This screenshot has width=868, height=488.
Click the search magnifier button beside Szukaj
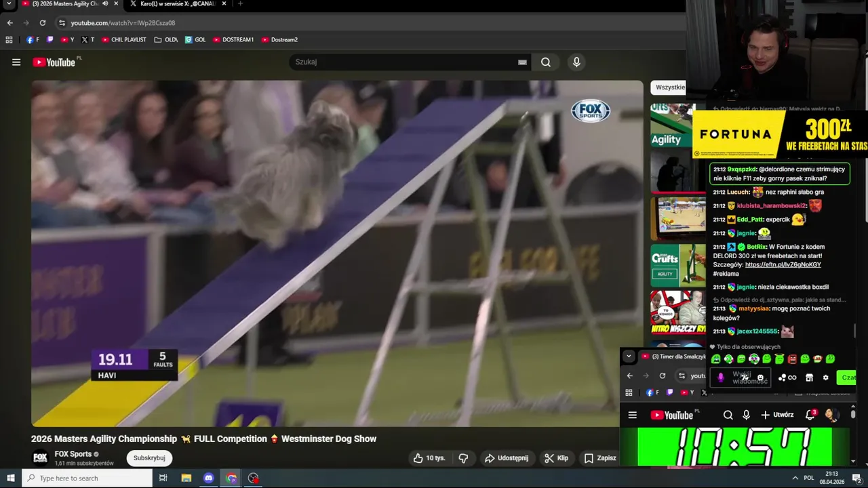click(x=546, y=62)
